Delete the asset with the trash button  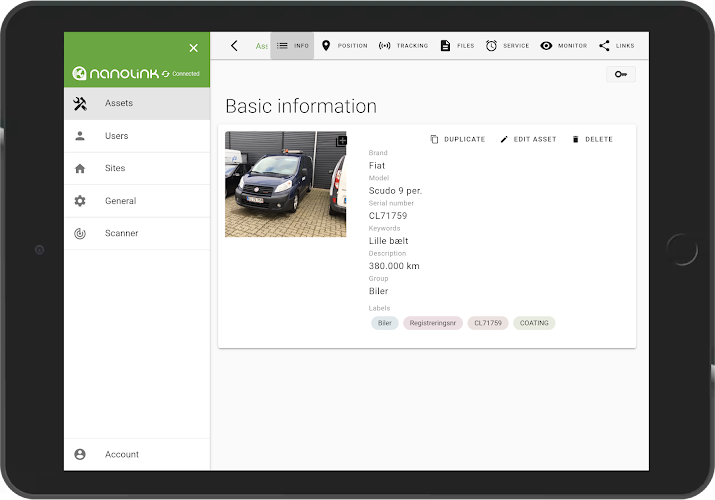click(x=592, y=139)
